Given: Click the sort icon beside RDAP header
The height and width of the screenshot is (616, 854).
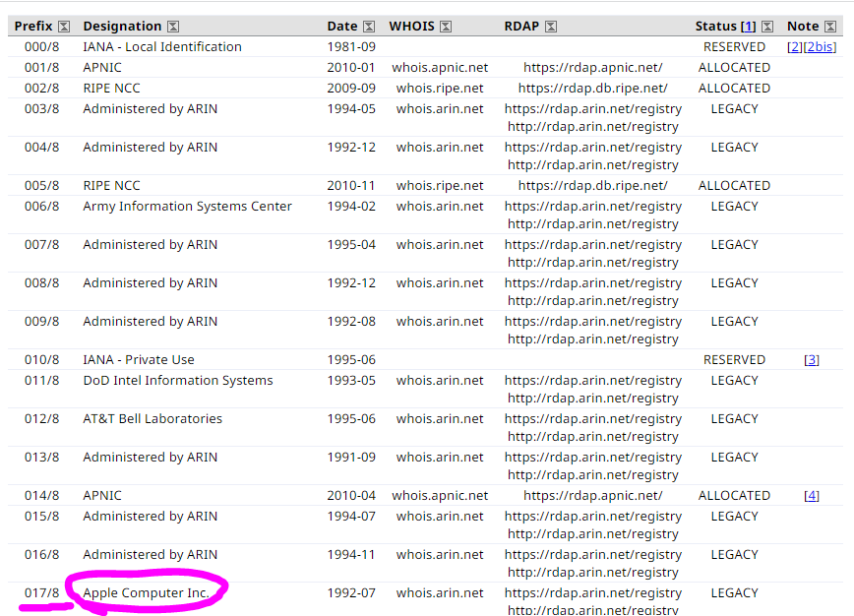Looking at the screenshot, I should click(x=551, y=27).
